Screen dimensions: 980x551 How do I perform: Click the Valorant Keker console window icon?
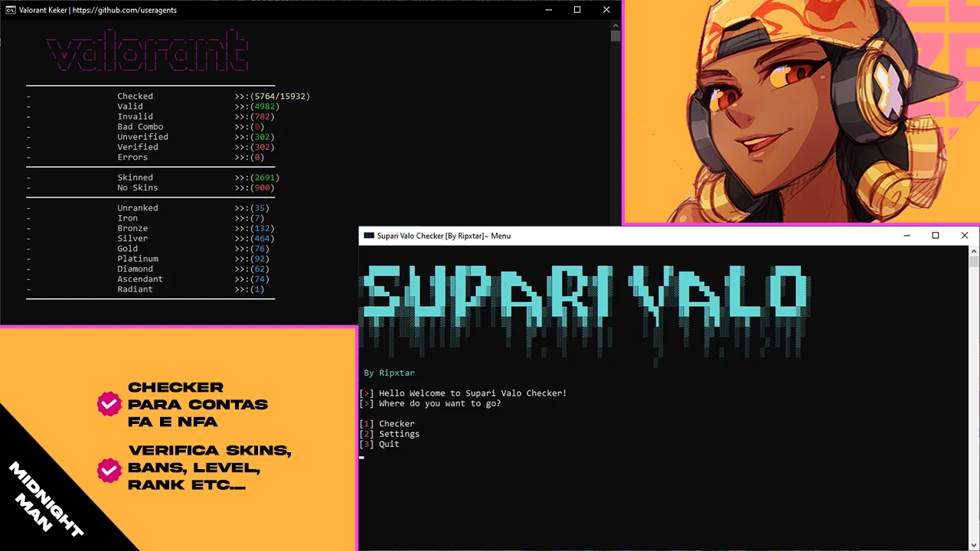point(11,10)
